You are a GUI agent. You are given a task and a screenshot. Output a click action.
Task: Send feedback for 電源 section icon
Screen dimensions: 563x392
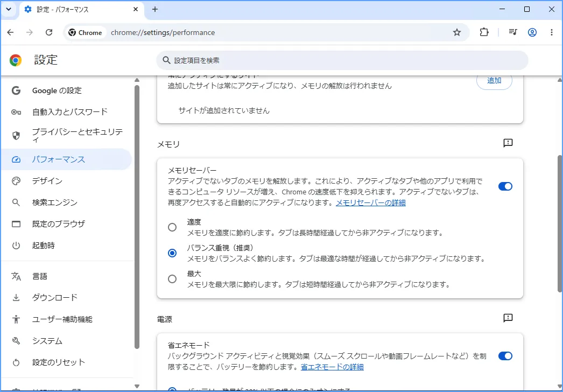[508, 318]
